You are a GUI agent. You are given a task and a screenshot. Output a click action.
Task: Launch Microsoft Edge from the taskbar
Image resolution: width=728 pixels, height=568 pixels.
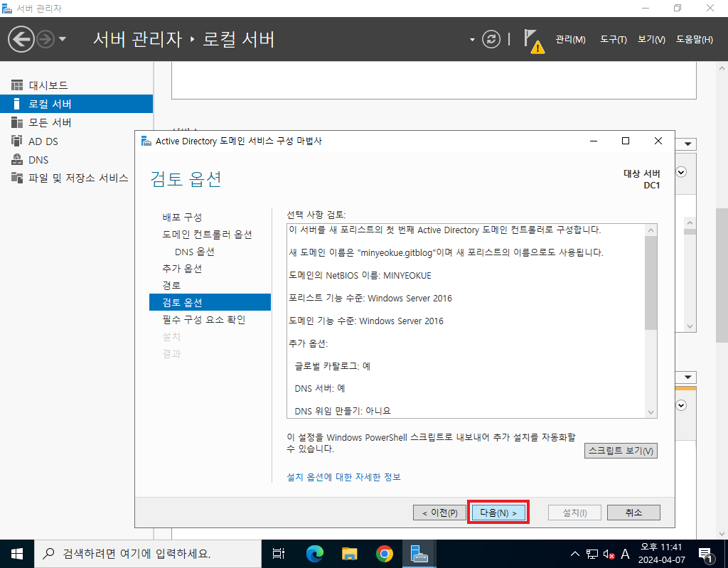[314, 554]
